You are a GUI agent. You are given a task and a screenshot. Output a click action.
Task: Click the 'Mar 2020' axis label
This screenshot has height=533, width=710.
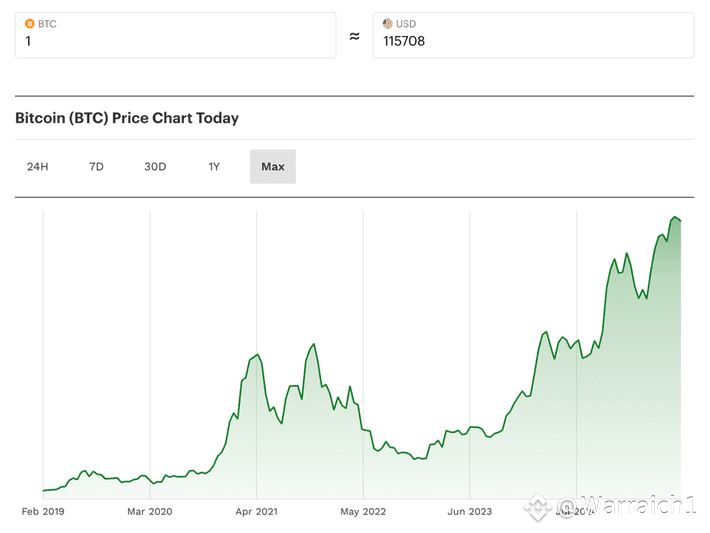click(x=150, y=511)
